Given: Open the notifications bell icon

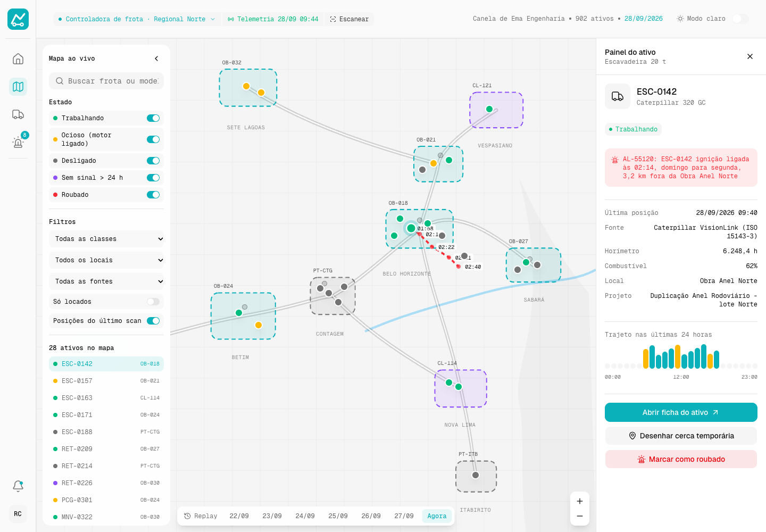Looking at the screenshot, I should pyautogui.click(x=18, y=486).
